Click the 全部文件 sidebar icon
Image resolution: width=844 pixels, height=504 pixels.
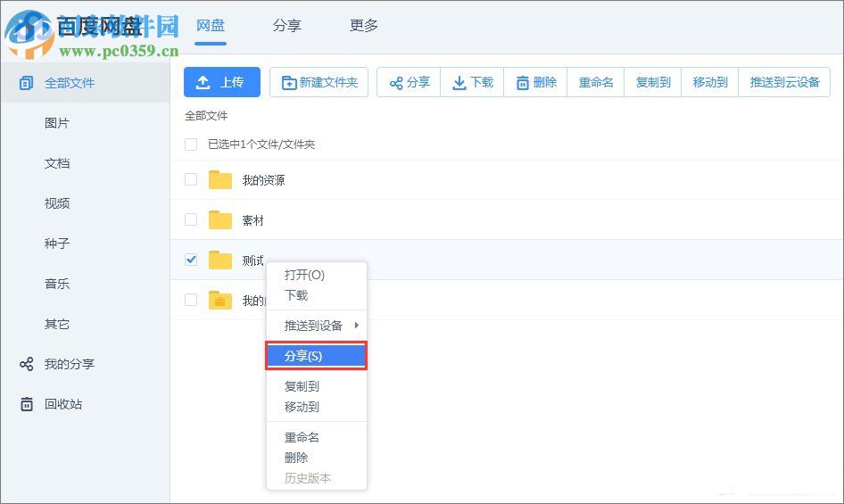(x=26, y=83)
